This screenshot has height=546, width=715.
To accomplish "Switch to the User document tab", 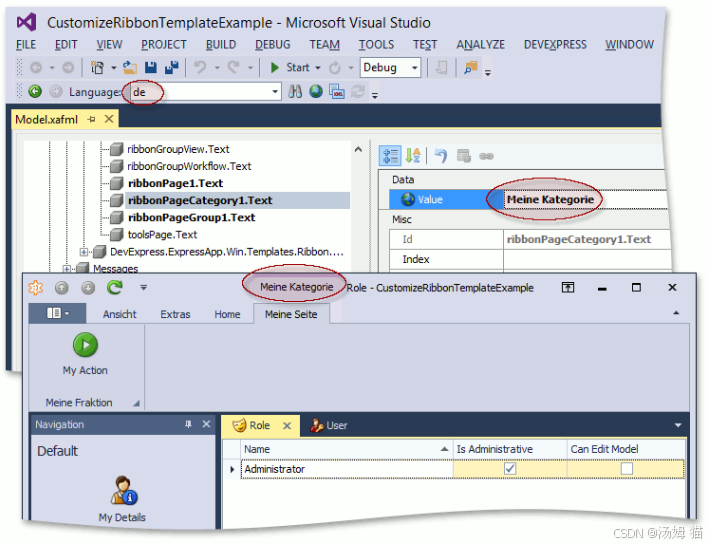I will [329, 426].
